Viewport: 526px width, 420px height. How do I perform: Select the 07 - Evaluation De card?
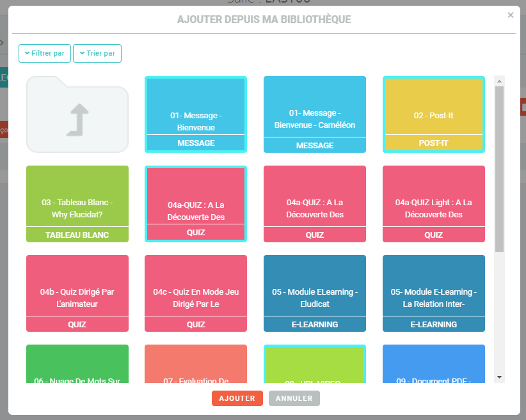196,364
